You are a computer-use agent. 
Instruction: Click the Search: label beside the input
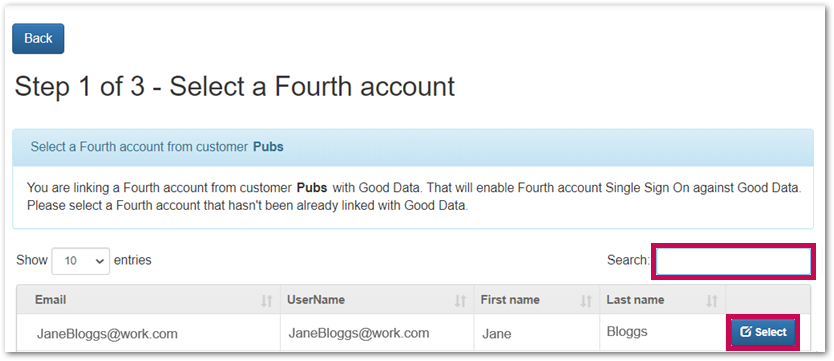[x=628, y=260]
